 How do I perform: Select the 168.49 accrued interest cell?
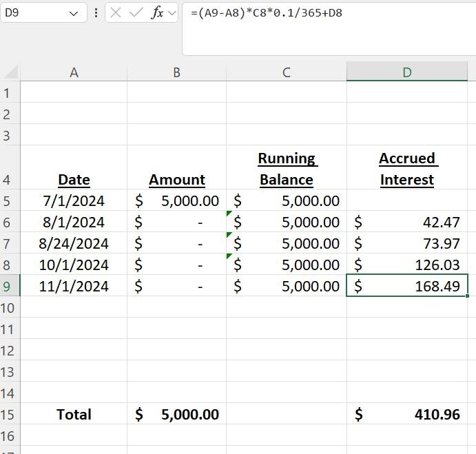tap(407, 286)
